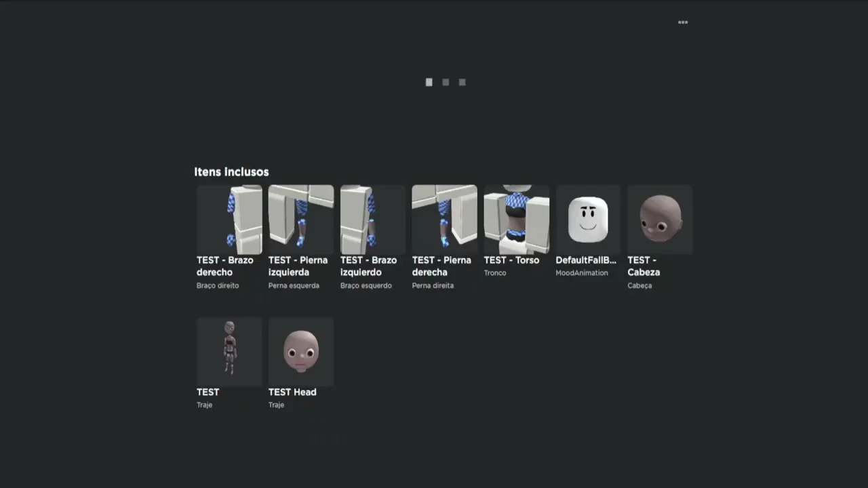Screen dimensions: 868x488
Task: Click the 'Itens inclusos' heading
Action: 231,172
